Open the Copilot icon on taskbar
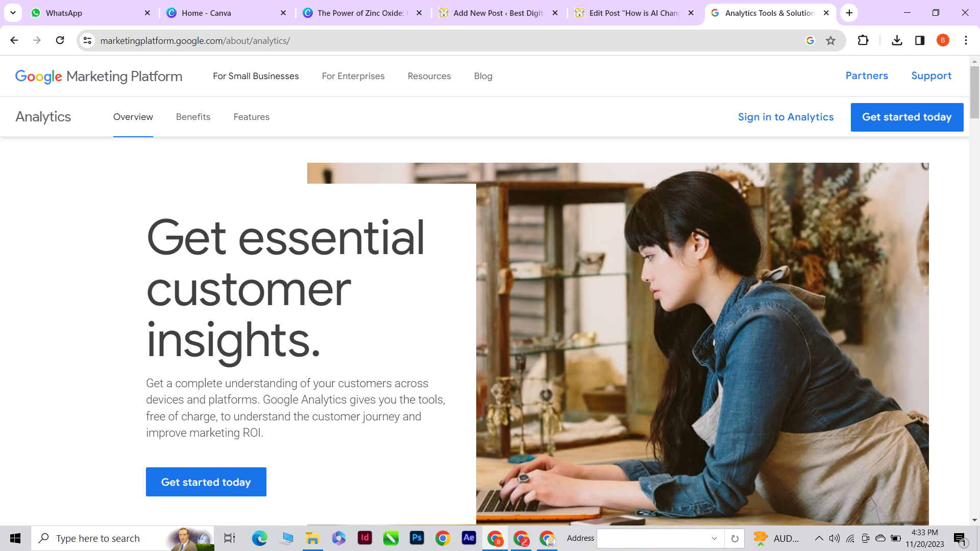 (338, 538)
